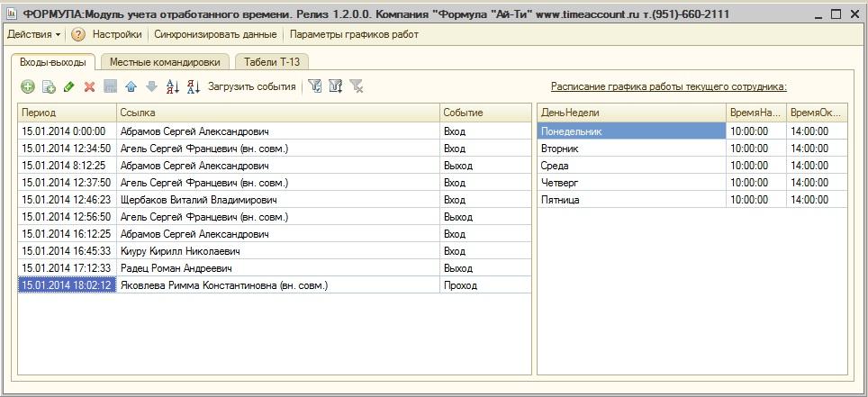Viewport: 868px width, 397px height.
Task: Click the Настройки button
Action: pyautogui.click(x=116, y=34)
